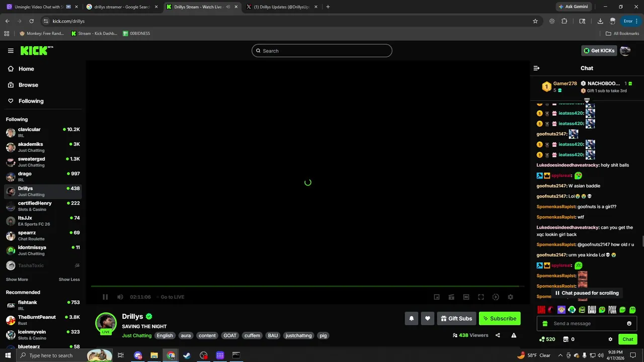Switch to Umingle Video Chat tab
The height and width of the screenshot is (362, 644).
tap(42, 7)
